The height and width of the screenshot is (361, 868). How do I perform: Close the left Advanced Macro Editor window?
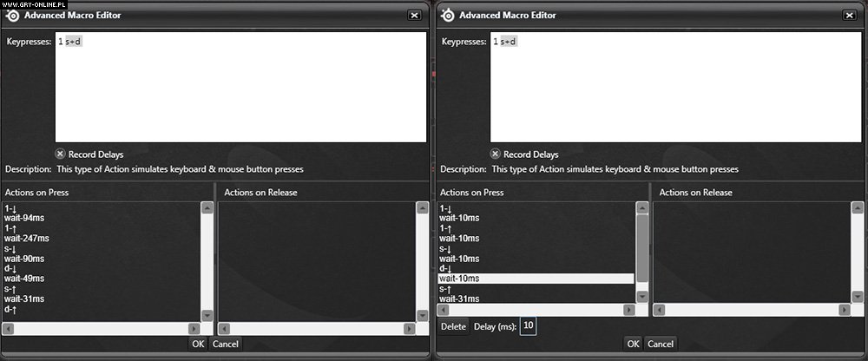[x=414, y=15]
